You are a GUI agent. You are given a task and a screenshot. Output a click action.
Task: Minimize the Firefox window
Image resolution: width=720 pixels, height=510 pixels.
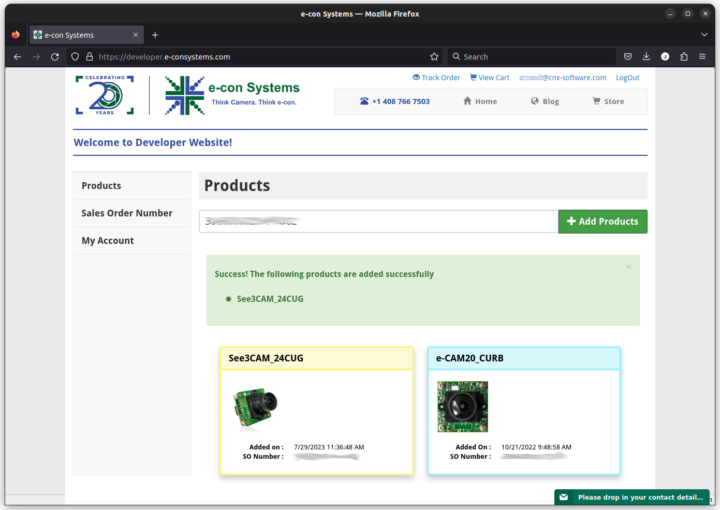(x=670, y=14)
